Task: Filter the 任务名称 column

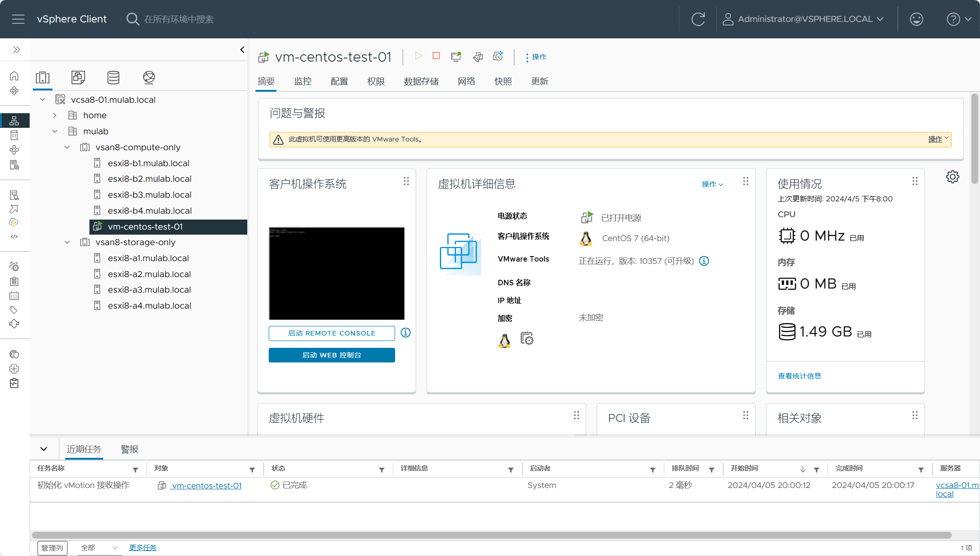Action: [x=136, y=470]
